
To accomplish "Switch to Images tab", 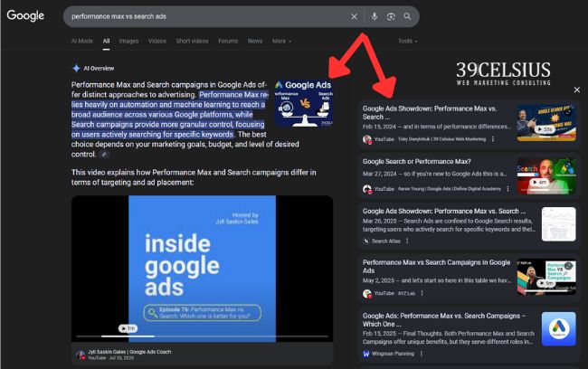I will tap(128, 41).
